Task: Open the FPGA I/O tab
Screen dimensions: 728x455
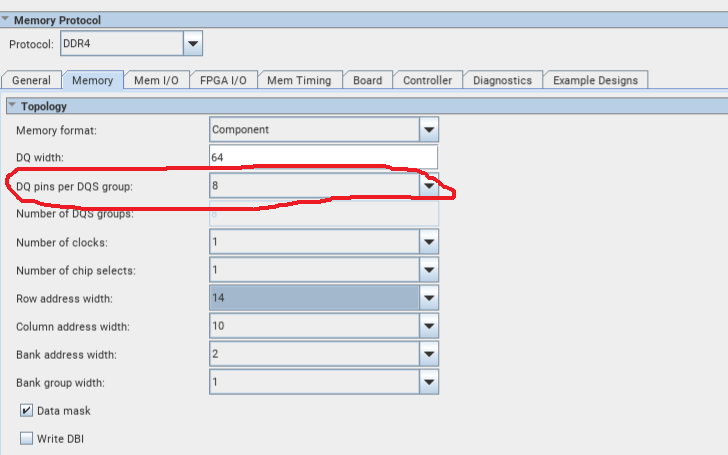Action: pyautogui.click(x=223, y=80)
